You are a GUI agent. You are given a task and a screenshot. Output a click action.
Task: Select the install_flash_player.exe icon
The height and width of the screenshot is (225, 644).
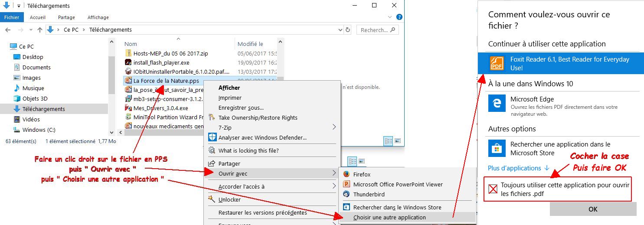(128, 62)
